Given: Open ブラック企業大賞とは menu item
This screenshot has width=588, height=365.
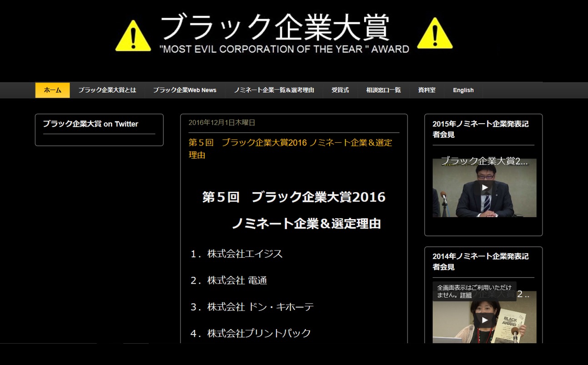Looking at the screenshot, I should (x=107, y=90).
